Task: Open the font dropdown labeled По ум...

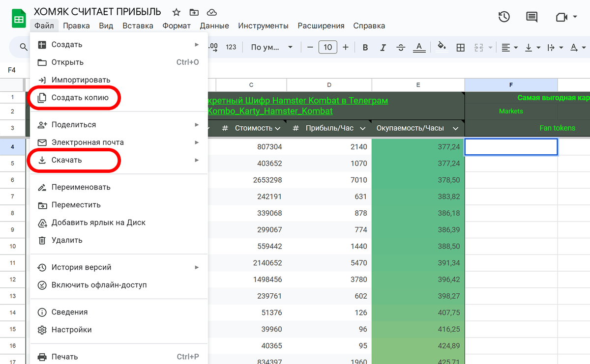Action: point(271,47)
